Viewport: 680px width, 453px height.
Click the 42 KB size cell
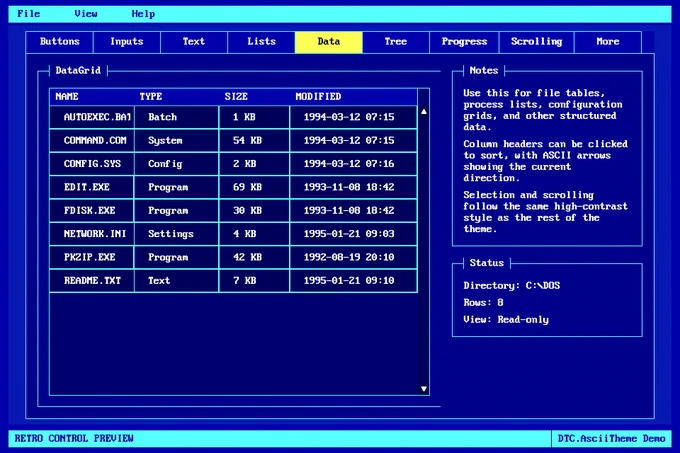tap(254, 257)
